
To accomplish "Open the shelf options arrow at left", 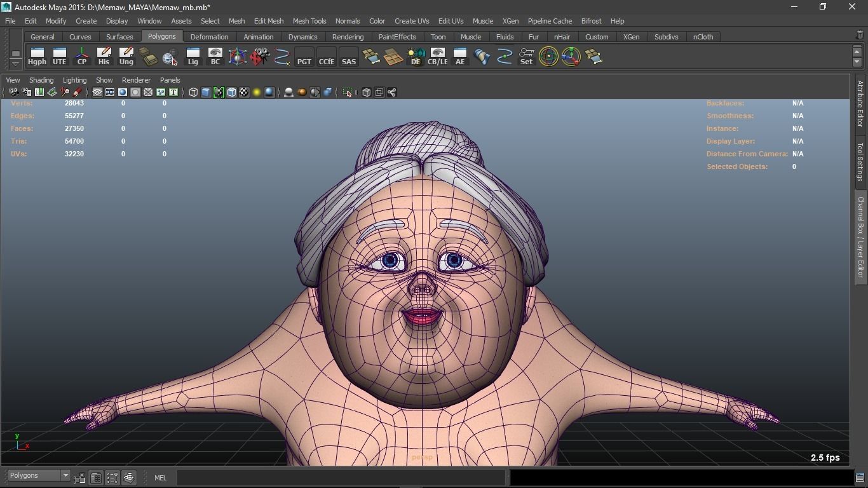I will pos(15,63).
